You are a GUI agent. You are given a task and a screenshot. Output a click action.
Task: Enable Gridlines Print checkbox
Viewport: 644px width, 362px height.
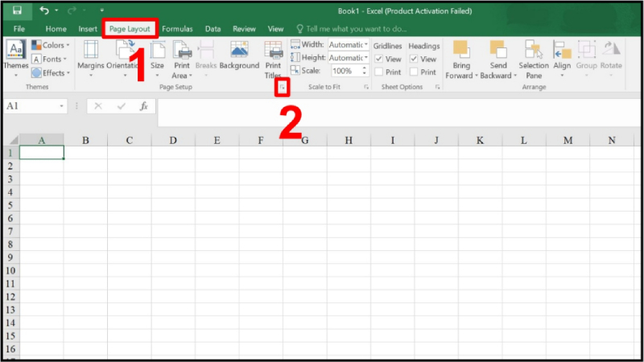pos(378,72)
